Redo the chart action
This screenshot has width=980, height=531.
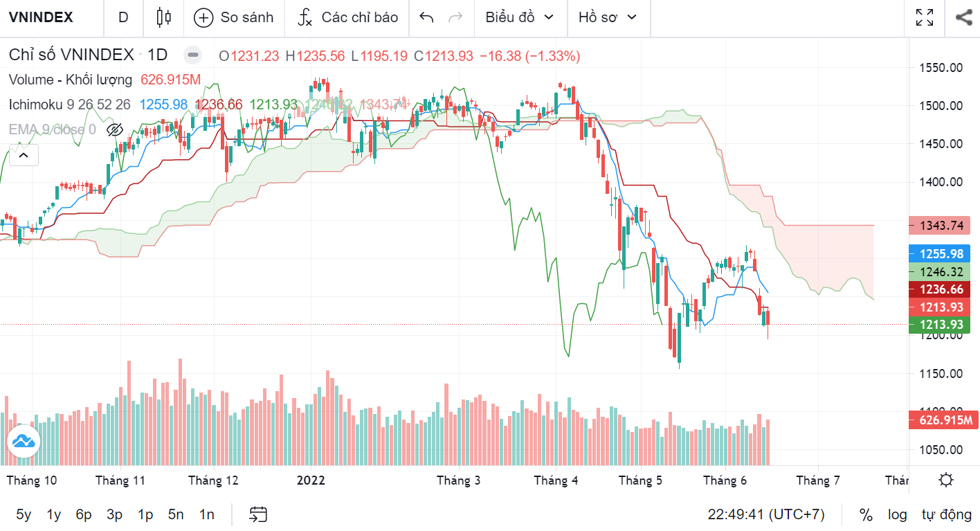tap(455, 17)
